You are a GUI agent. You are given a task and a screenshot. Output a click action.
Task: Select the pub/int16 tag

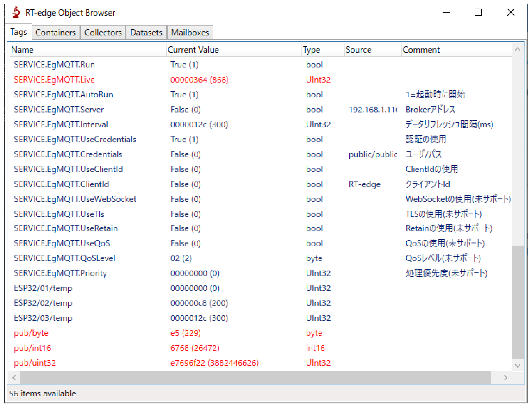coord(32,348)
